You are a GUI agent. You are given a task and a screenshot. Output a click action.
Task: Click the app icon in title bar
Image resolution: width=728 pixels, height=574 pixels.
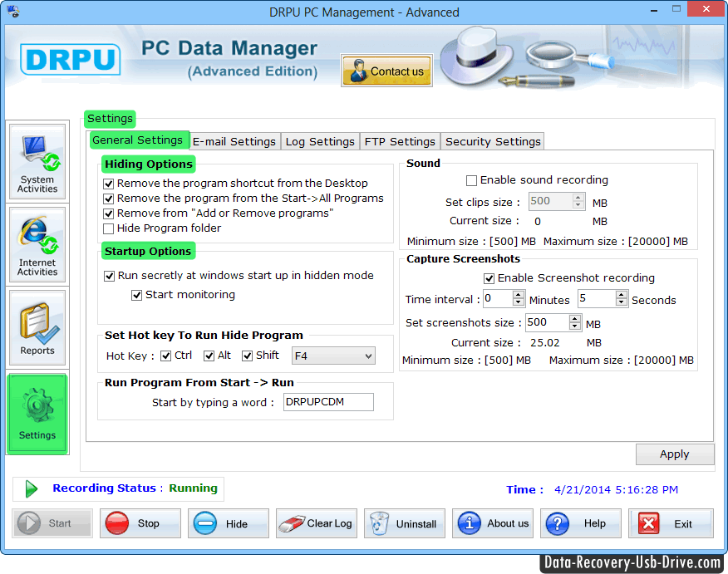[x=13, y=11]
